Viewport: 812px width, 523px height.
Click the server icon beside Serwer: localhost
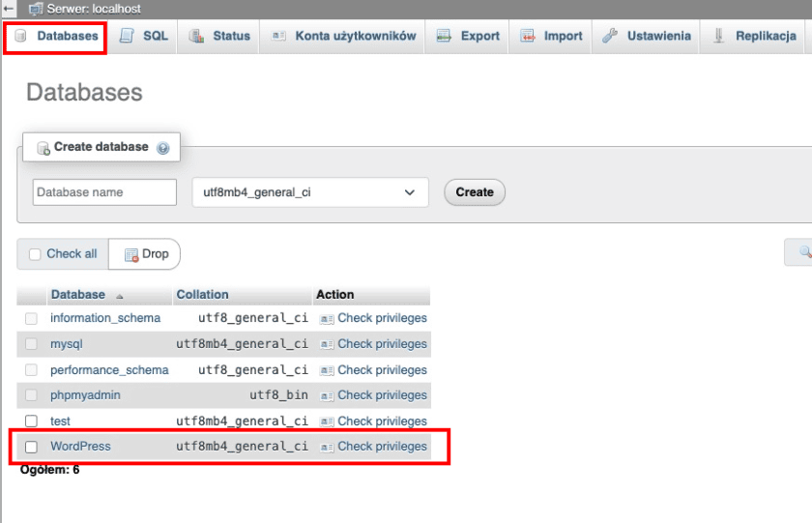(35, 9)
